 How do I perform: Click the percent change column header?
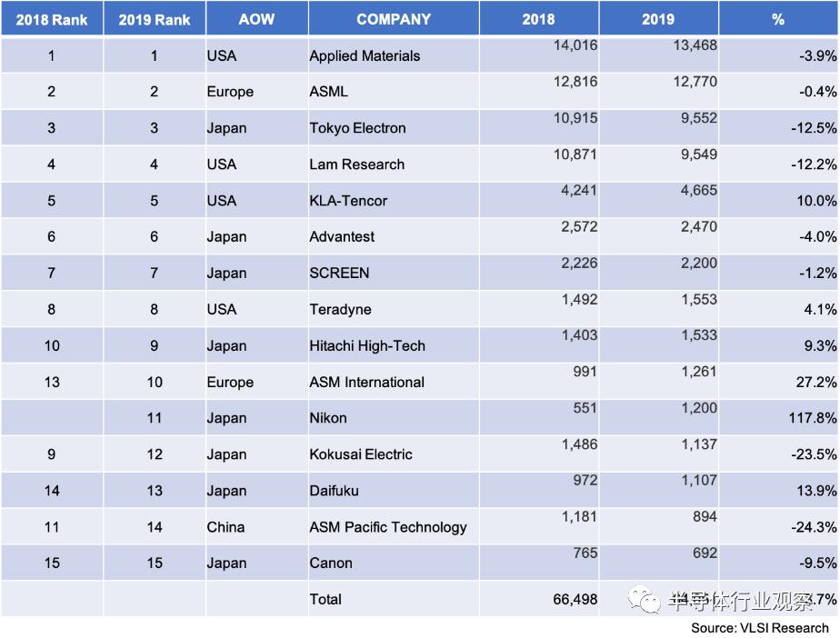pos(778,19)
